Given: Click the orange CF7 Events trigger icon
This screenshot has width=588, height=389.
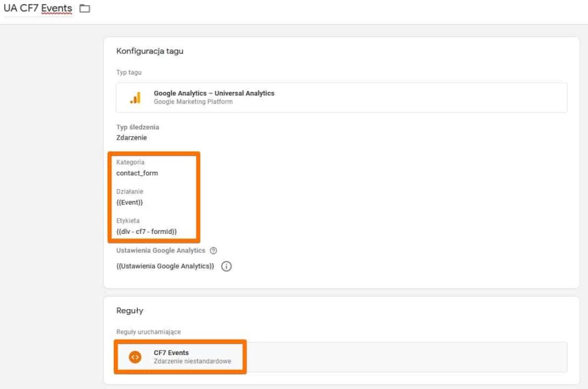Looking at the screenshot, I should coord(135,357).
